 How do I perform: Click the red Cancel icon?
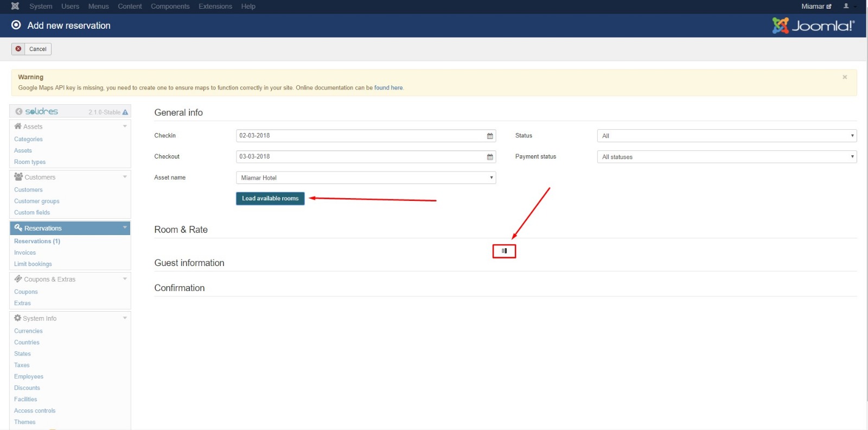(18, 49)
